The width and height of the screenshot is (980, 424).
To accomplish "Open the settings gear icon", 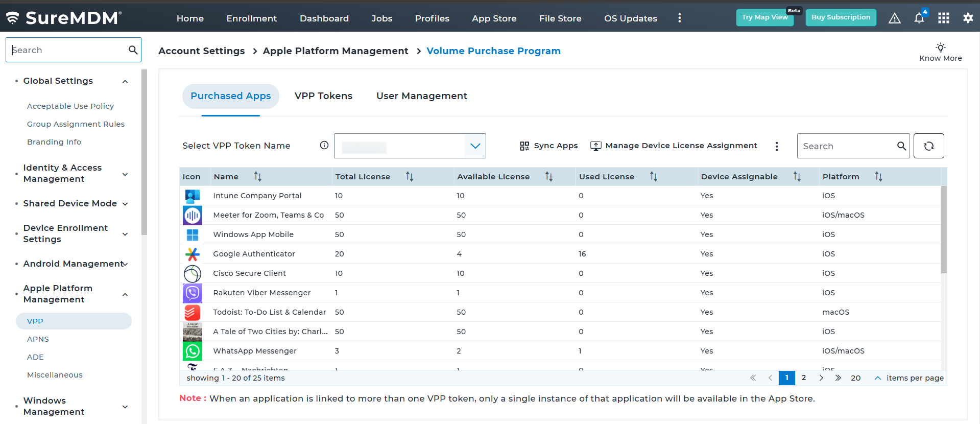I will point(968,18).
